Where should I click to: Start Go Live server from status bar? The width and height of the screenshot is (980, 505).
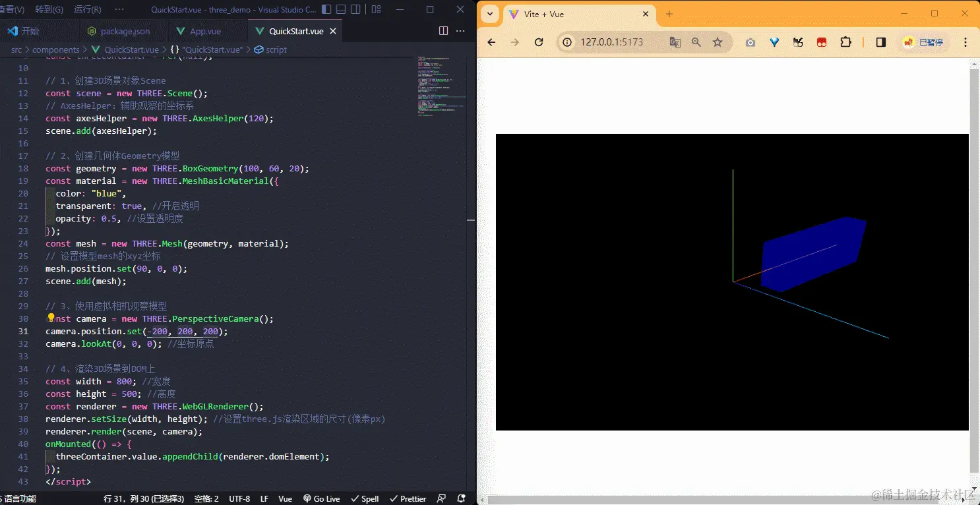(321, 499)
